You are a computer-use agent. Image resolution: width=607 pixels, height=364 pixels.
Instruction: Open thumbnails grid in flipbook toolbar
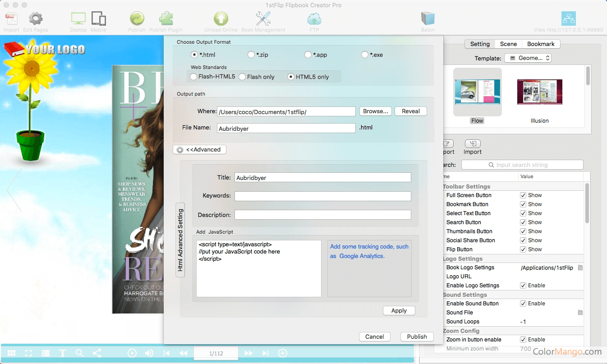point(12,353)
